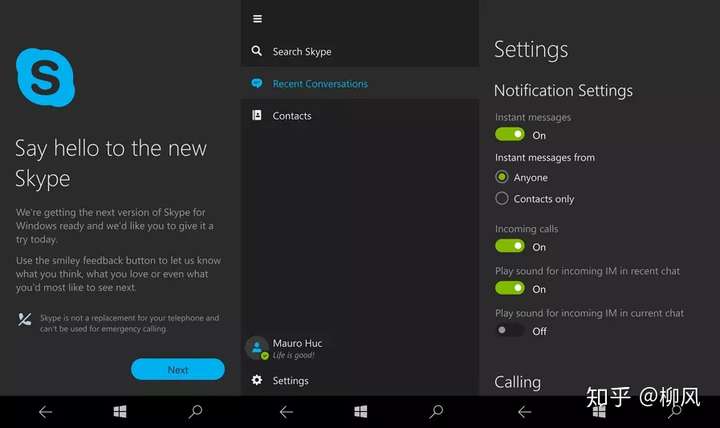Click the Settings page title
This screenshot has height=428, width=720.
[531, 50]
